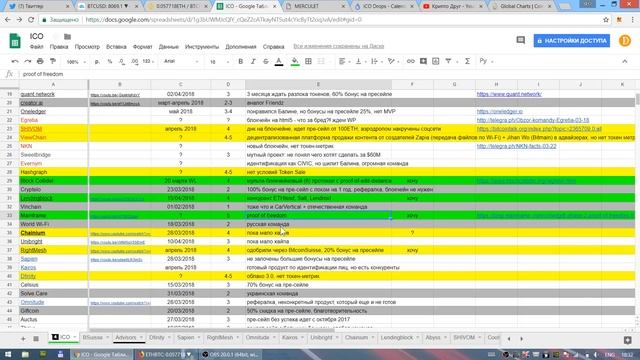640x360 pixels.
Task: Click the insert chart icon
Action: tap(436, 61)
